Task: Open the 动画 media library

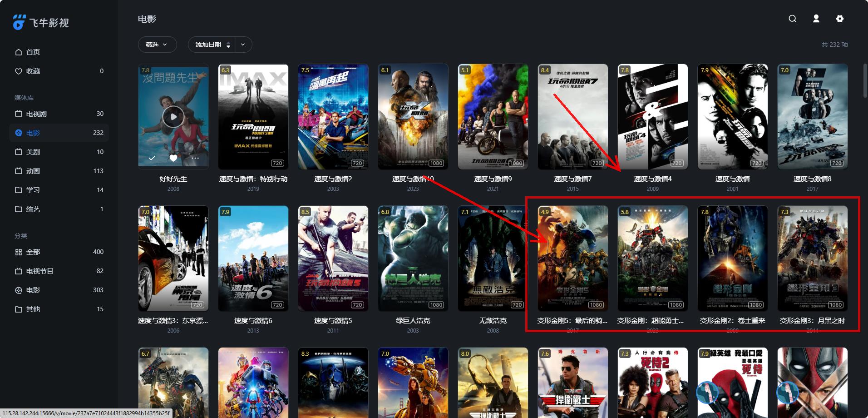Action: click(x=59, y=171)
